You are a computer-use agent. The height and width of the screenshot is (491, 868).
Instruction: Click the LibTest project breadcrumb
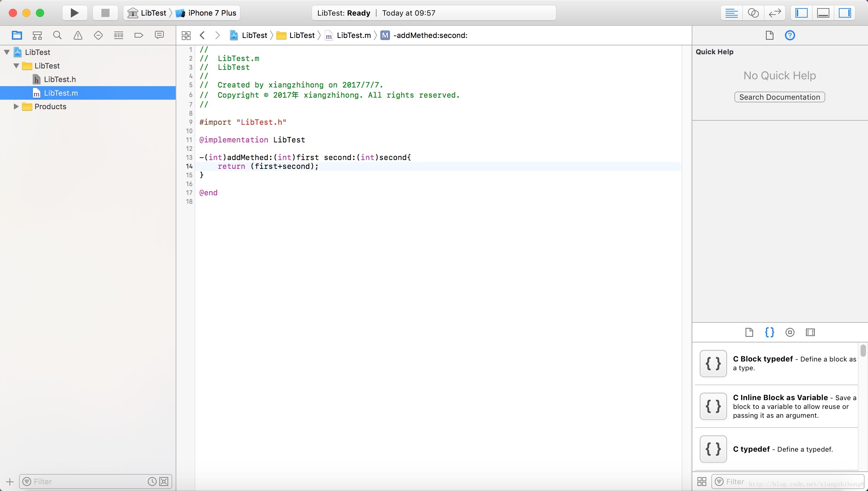pos(249,35)
